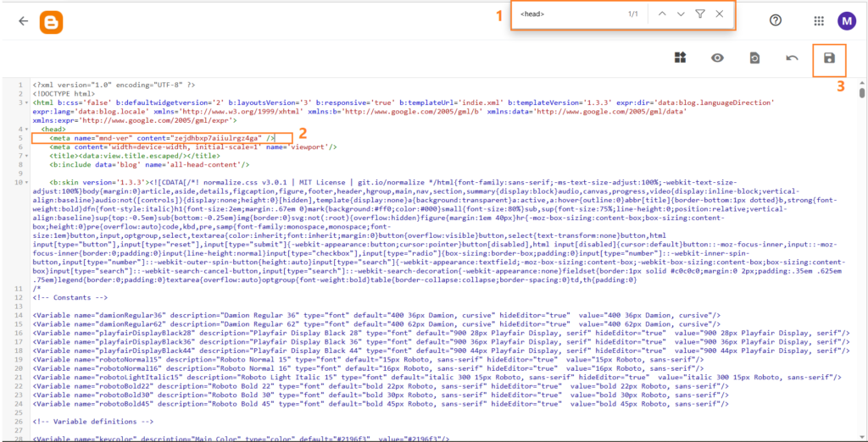Click the back arrow in header
The width and height of the screenshot is (868, 442).
[23, 22]
